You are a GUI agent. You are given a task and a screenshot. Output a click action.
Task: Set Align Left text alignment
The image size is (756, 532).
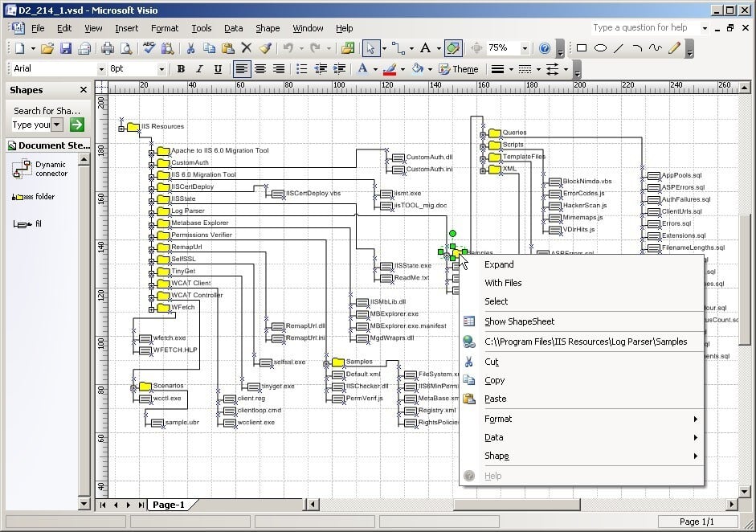[242, 69]
